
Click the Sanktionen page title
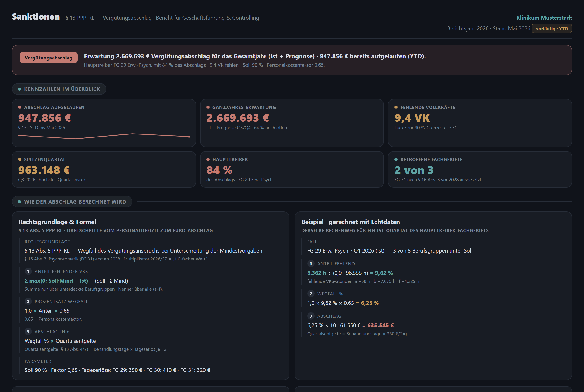click(36, 17)
